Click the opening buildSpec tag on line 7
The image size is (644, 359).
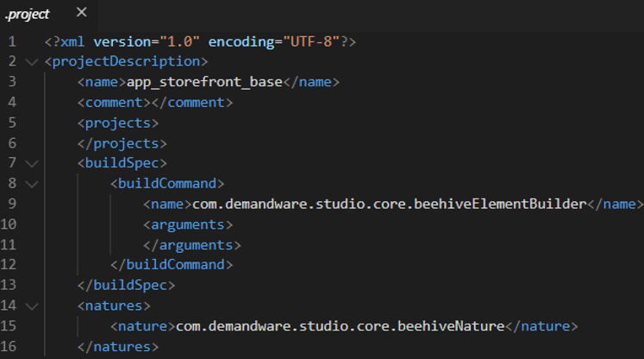(x=122, y=163)
